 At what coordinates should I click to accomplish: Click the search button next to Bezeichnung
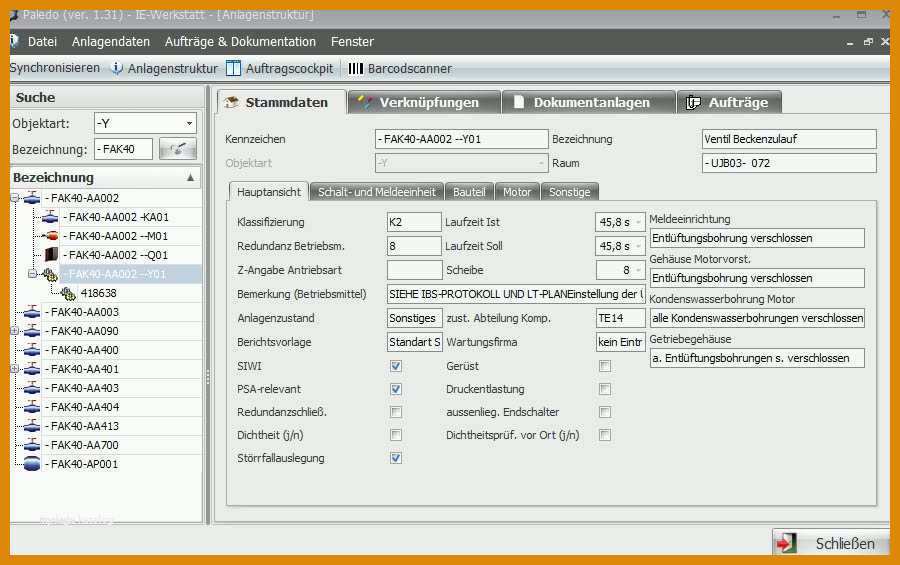tap(177, 149)
